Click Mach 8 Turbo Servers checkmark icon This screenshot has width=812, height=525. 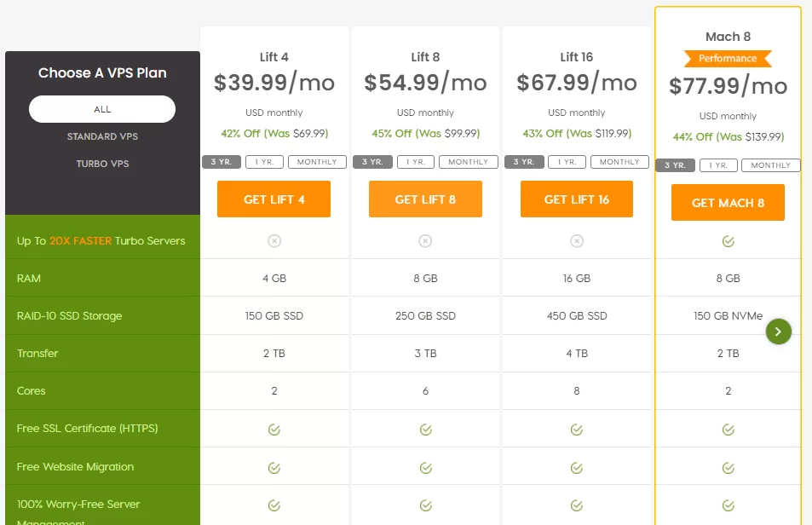[728, 241]
